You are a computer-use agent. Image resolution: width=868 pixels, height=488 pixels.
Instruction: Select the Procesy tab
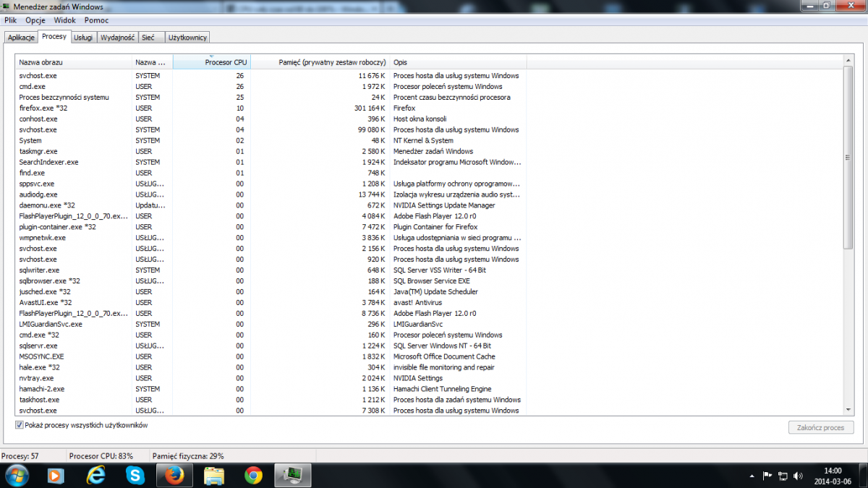pyautogui.click(x=54, y=36)
